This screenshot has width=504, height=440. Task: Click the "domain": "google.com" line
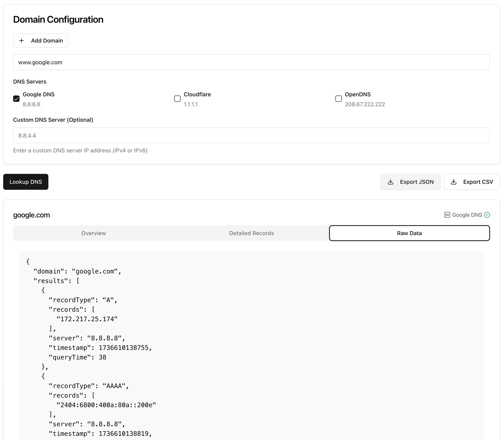pyautogui.click(x=77, y=272)
